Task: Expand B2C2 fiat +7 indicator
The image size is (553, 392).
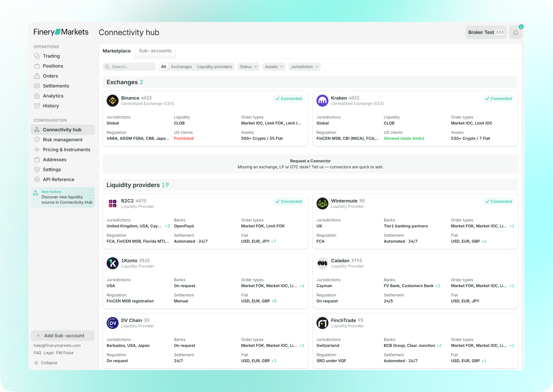Action: coord(273,241)
